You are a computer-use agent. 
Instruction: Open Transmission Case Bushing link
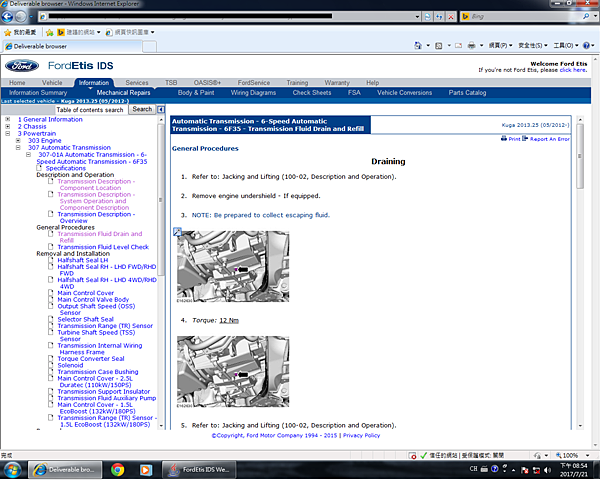click(98, 372)
